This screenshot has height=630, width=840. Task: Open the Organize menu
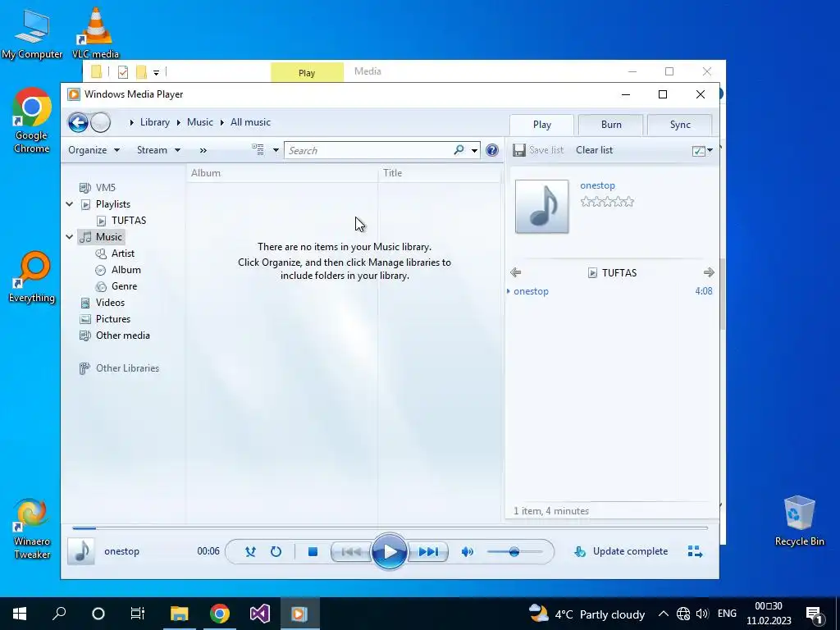(94, 150)
